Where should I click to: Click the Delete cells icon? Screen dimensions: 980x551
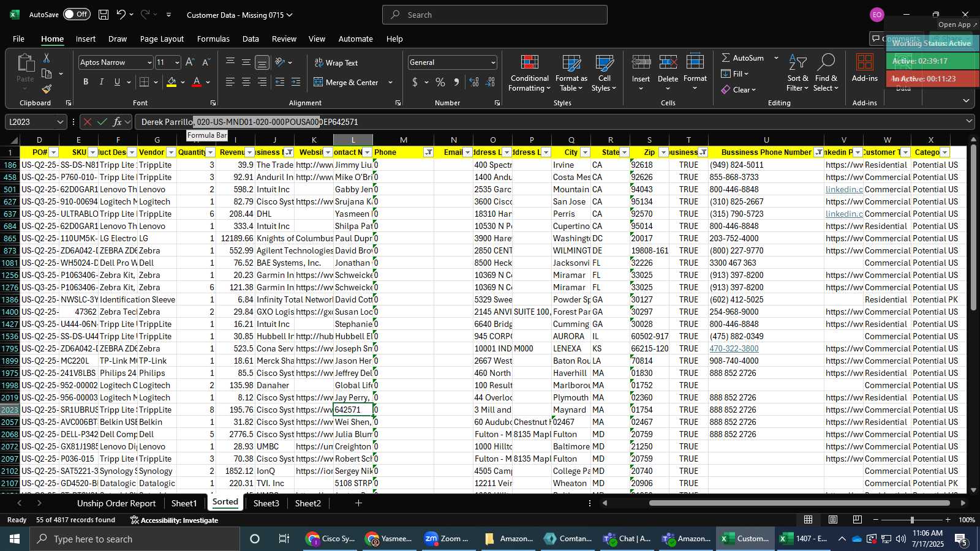668,62
